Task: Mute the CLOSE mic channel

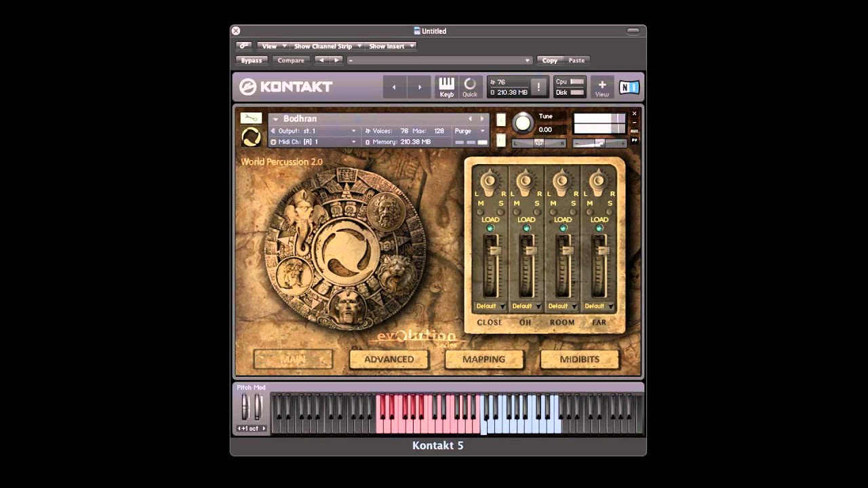Action: tap(480, 211)
